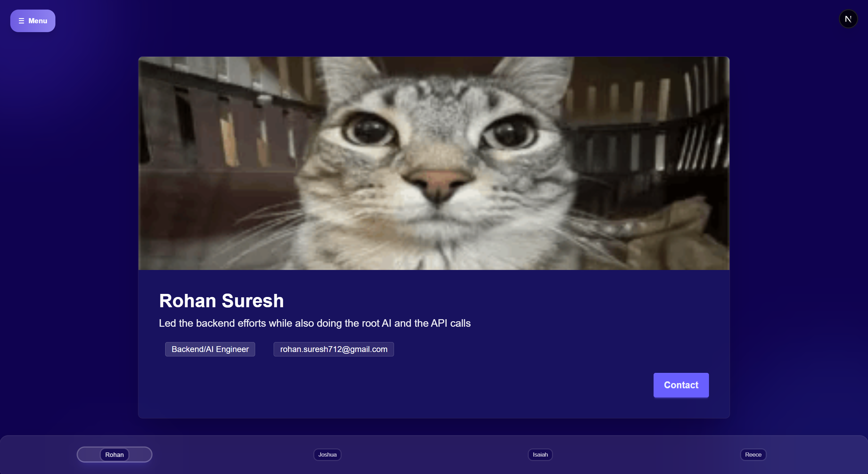Select the Joshua tab
Screen dimensions: 868x474
(327, 455)
